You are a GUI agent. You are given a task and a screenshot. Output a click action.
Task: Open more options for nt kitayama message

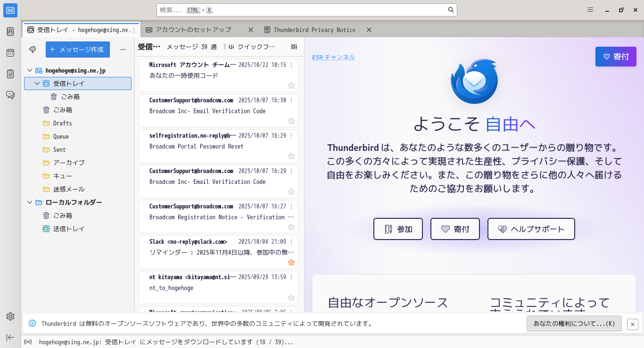291,277
